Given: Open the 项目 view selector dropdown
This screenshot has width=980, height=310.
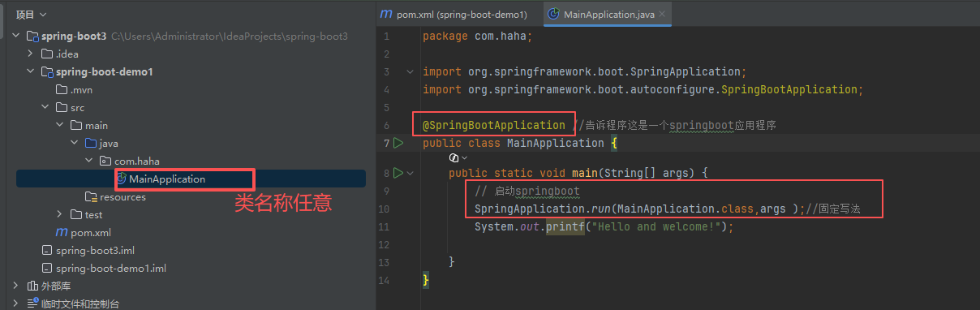Looking at the screenshot, I should [32, 15].
